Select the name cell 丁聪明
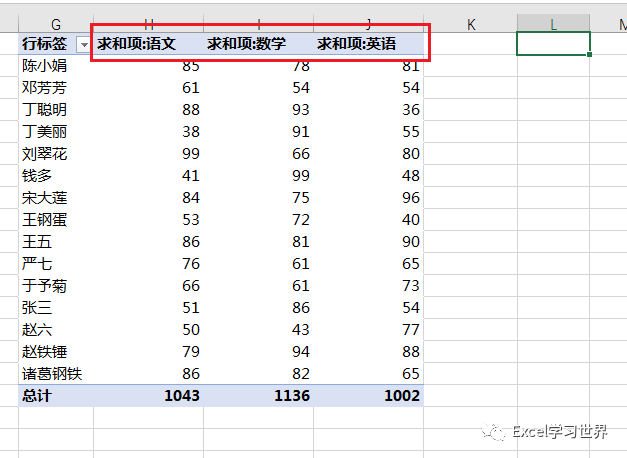The width and height of the screenshot is (627, 458). [56, 110]
